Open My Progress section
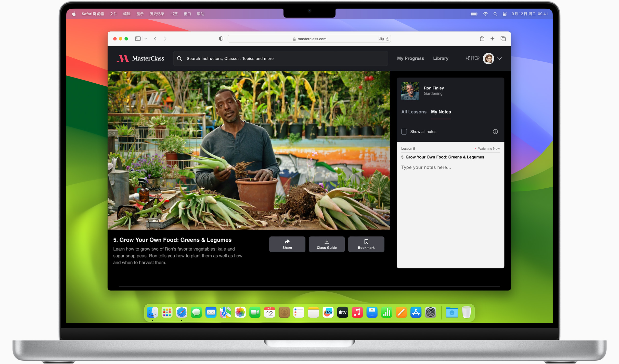 point(410,59)
